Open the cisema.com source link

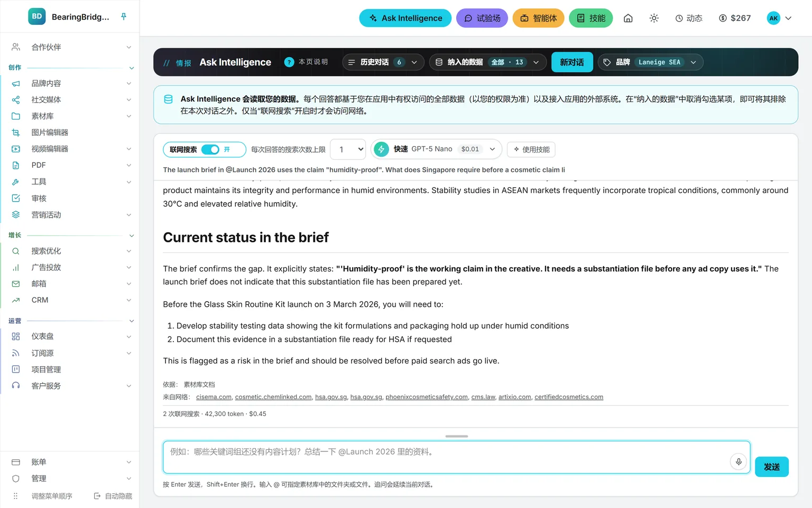[214, 397]
